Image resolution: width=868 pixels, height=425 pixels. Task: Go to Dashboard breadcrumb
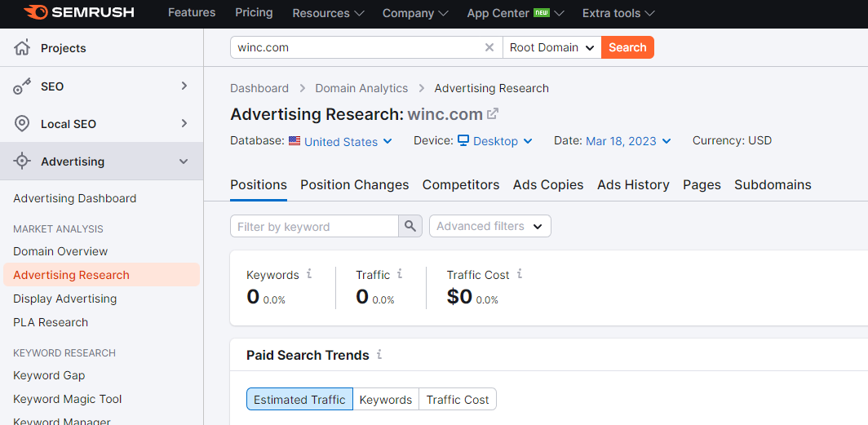tap(259, 88)
